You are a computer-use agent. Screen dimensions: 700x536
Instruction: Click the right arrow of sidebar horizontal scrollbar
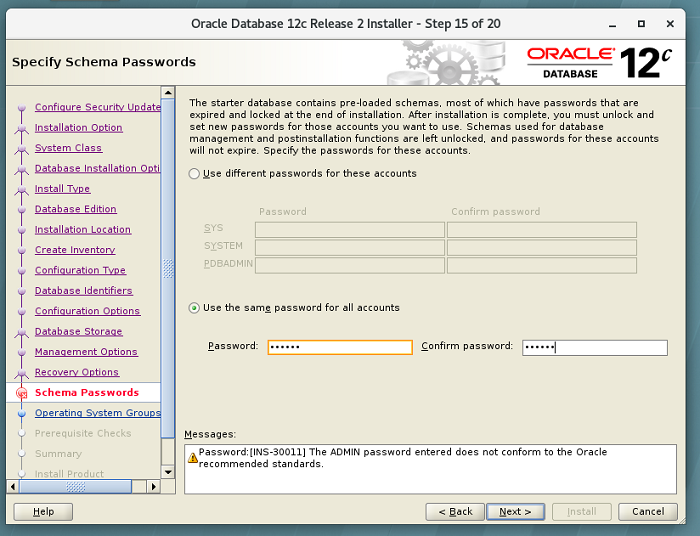[154, 486]
